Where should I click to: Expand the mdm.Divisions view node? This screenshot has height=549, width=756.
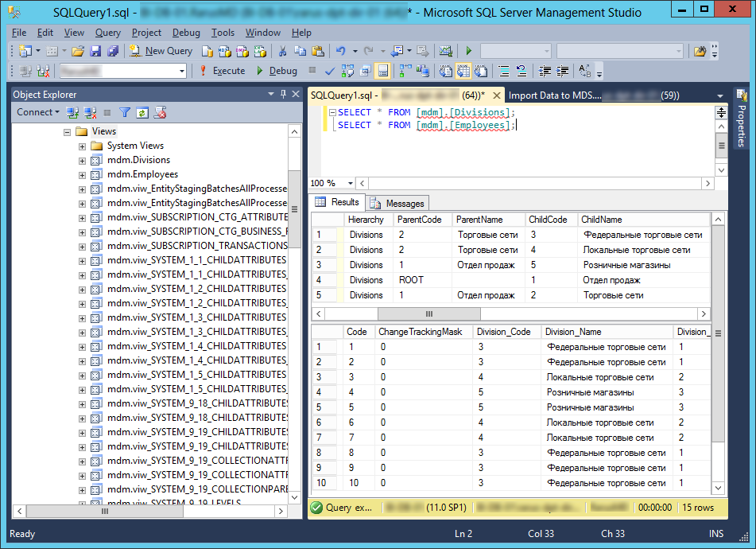pos(82,161)
